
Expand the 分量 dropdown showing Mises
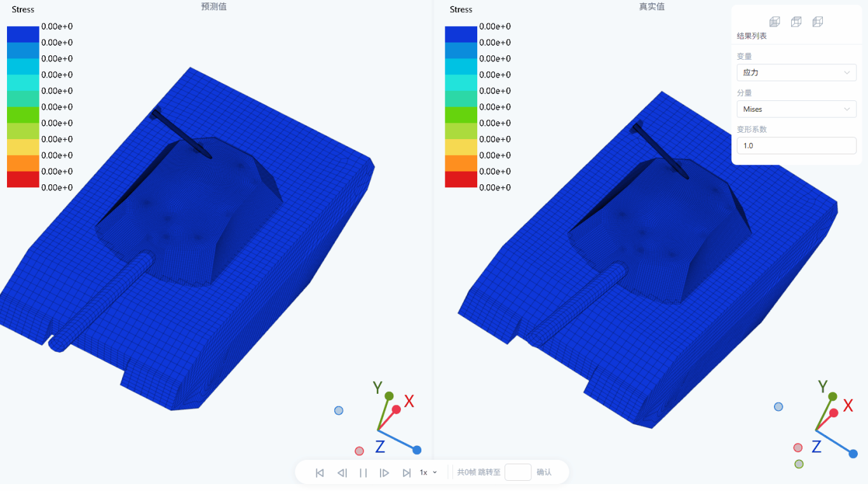pyautogui.click(x=796, y=109)
